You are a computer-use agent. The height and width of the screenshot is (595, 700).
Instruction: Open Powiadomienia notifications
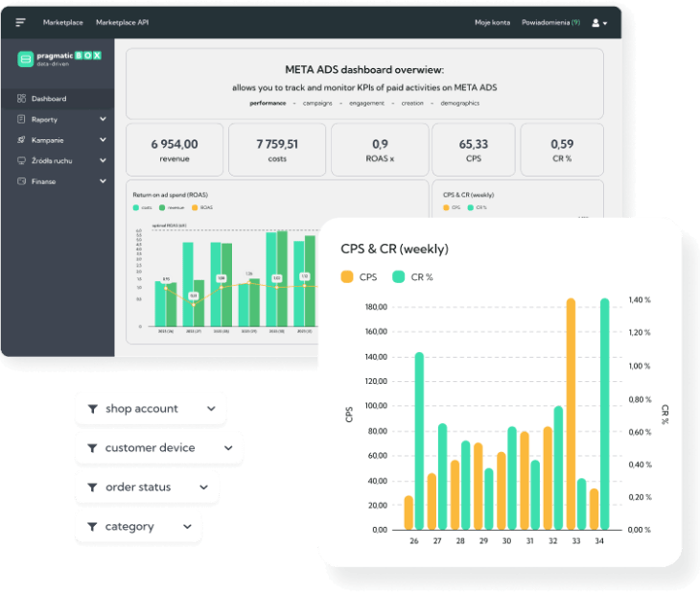coord(549,22)
